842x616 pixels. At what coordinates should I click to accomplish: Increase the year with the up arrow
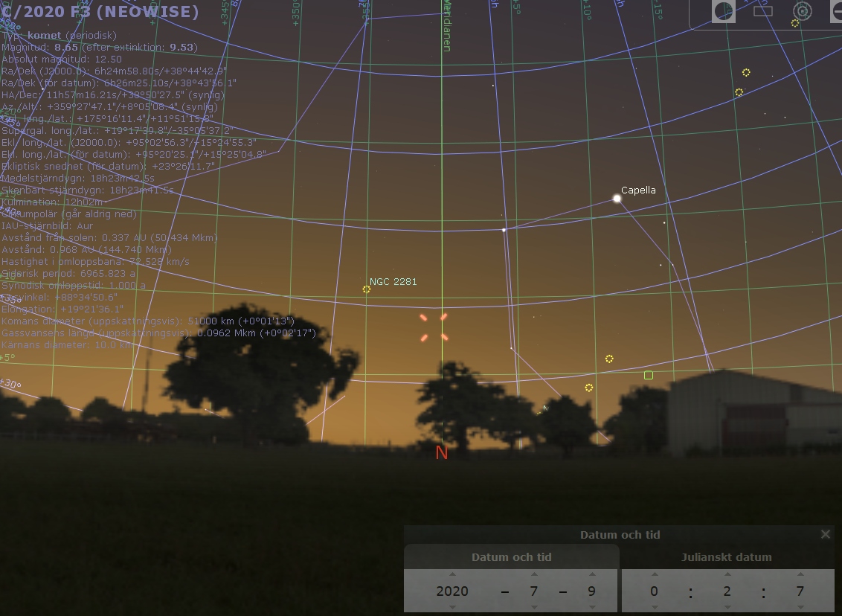(x=452, y=575)
